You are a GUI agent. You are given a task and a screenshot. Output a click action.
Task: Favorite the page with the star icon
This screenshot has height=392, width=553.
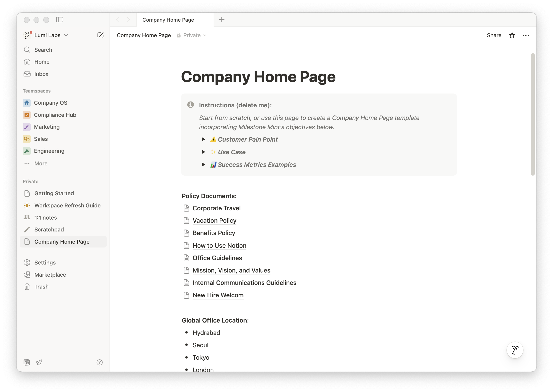coord(512,35)
